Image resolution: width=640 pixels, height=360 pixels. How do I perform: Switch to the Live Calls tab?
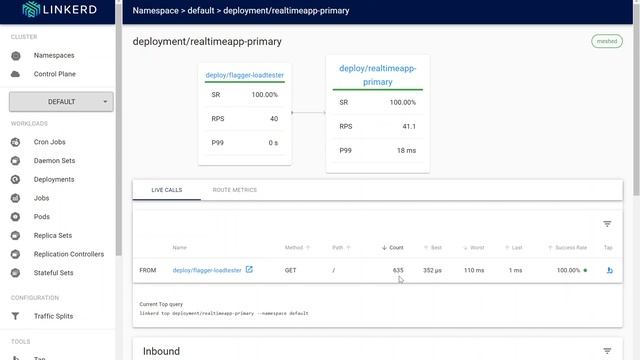tap(167, 190)
